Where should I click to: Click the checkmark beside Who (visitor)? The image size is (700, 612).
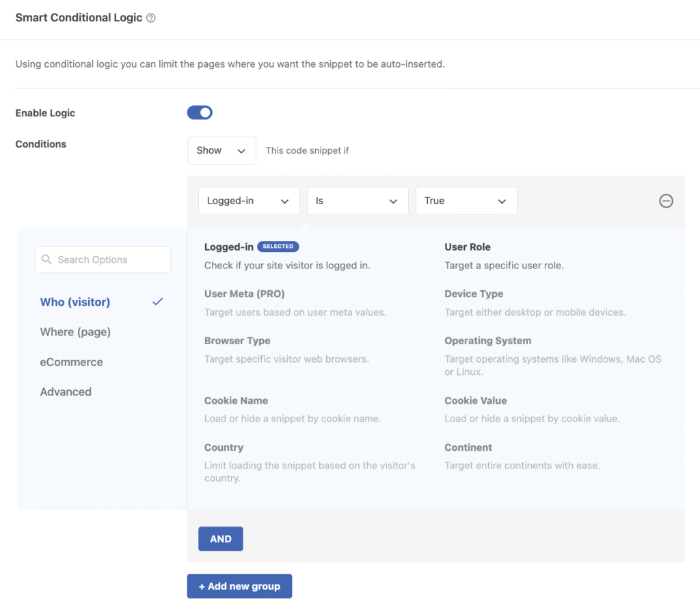[158, 301]
